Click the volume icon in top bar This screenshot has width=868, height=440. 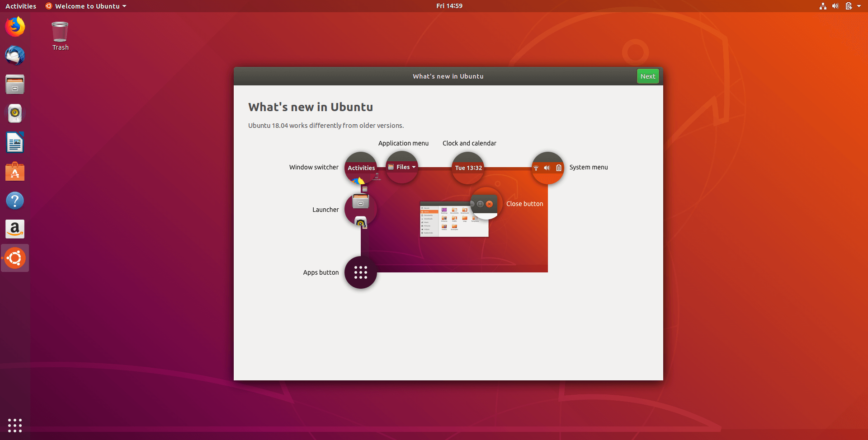(835, 6)
